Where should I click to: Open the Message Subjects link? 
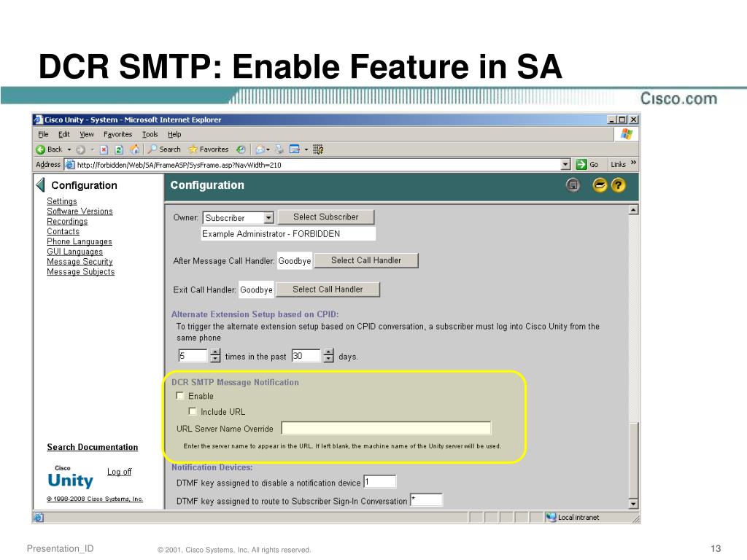pyautogui.click(x=81, y=271)
